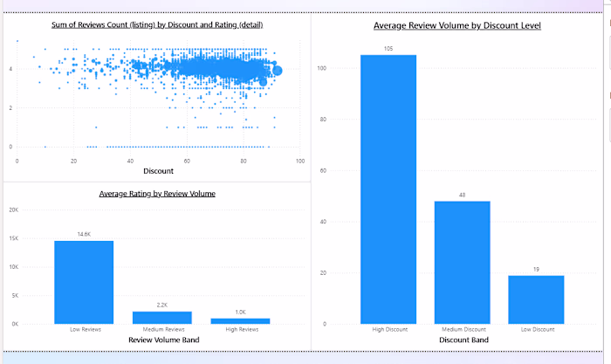Click the 'High Discount' axis label
The image size is (611, 364).
[389, 329]
